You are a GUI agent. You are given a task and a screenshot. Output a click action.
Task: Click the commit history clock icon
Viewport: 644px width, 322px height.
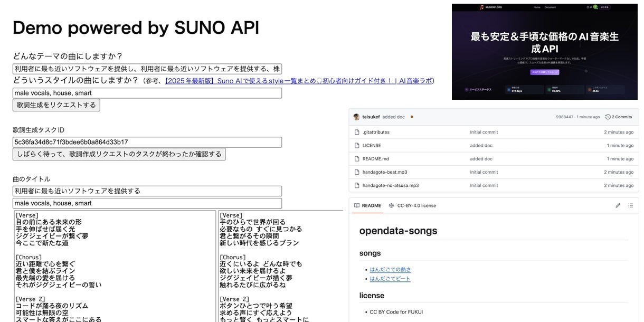point(608,117)
